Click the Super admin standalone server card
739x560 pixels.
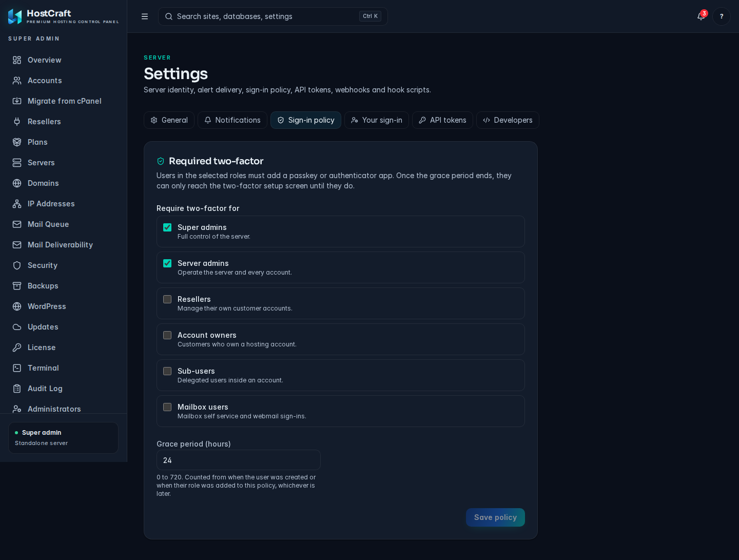pyautogui.click(x=64, y=438)
